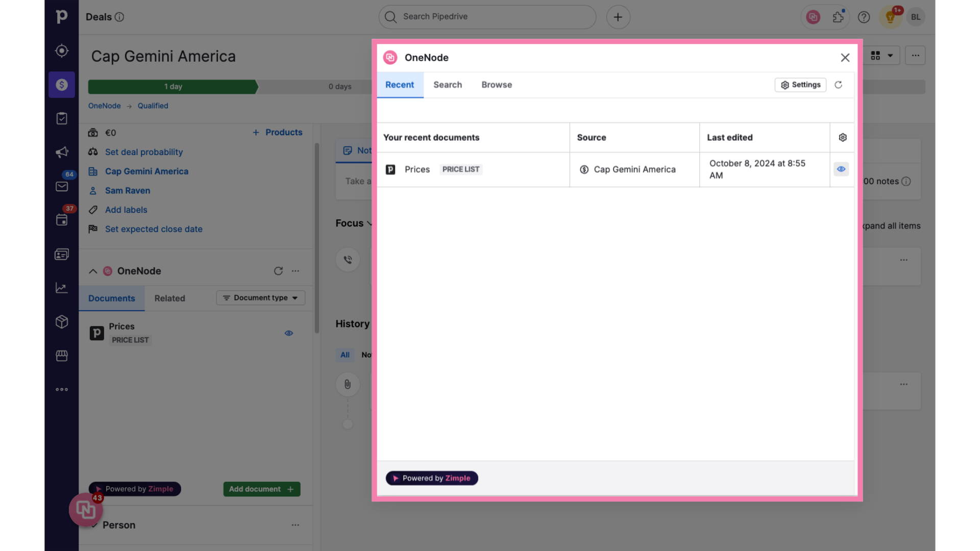Image resolution: width=980 pixels, height=551 pixels.
Task: Click the Search Pipedrive input field
Action: pos(487,17)
